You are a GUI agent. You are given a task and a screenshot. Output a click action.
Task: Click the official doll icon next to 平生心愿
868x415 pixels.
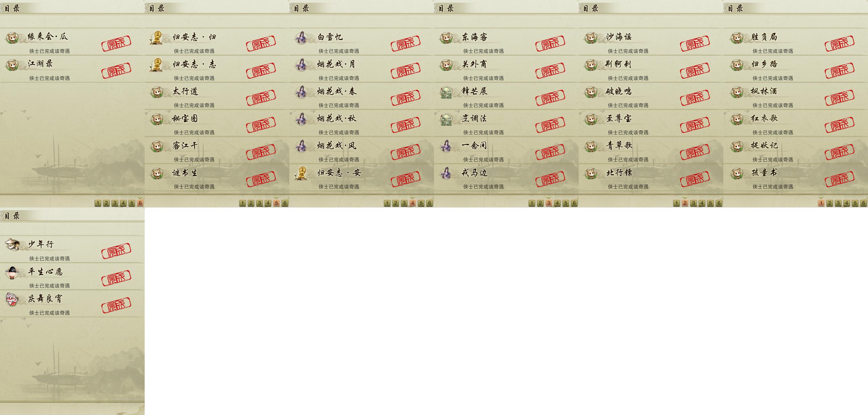12,272
